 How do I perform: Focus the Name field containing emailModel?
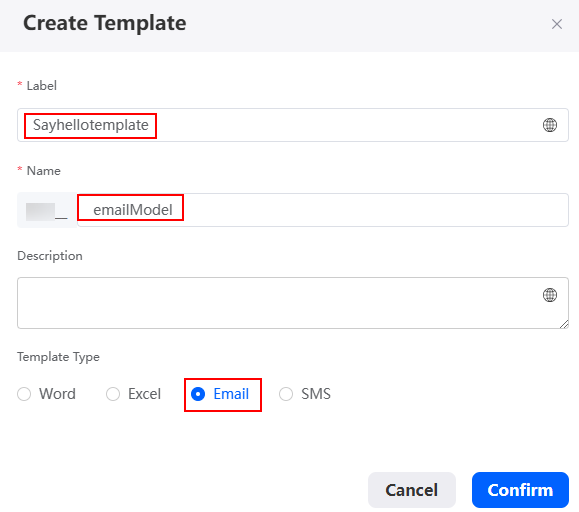[322, 210]
